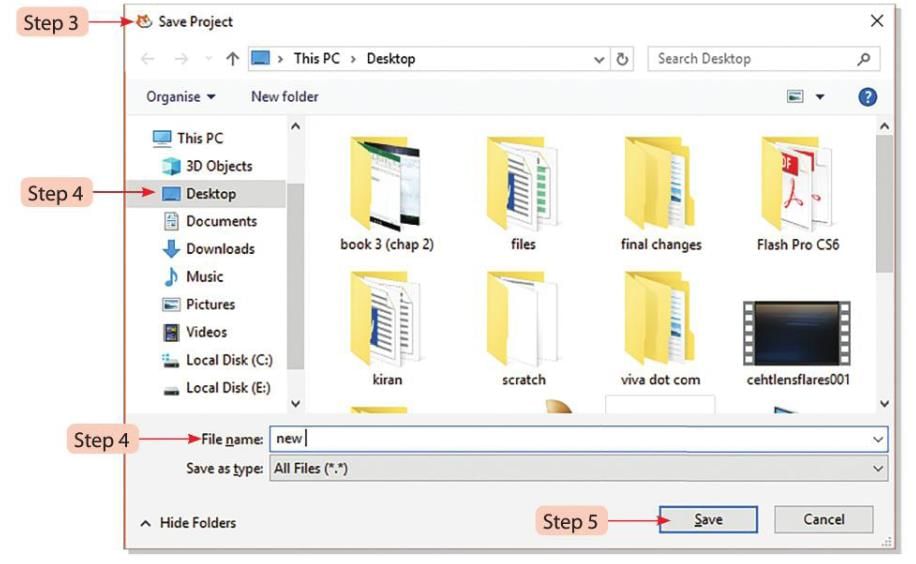Open Videos in sidebar
The width and height of the screenshot is (916, 564).
195,332
